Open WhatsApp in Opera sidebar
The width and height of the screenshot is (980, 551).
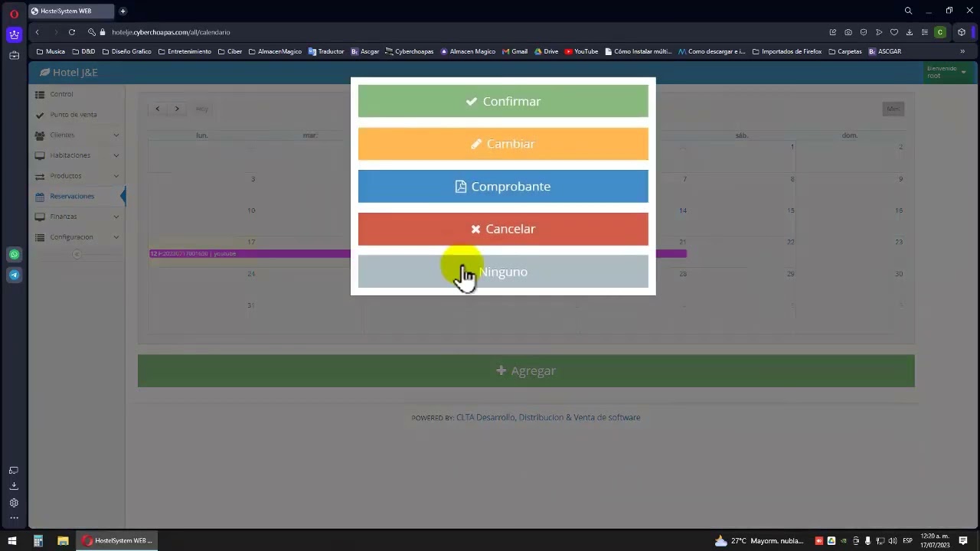[x=14, y=254]
